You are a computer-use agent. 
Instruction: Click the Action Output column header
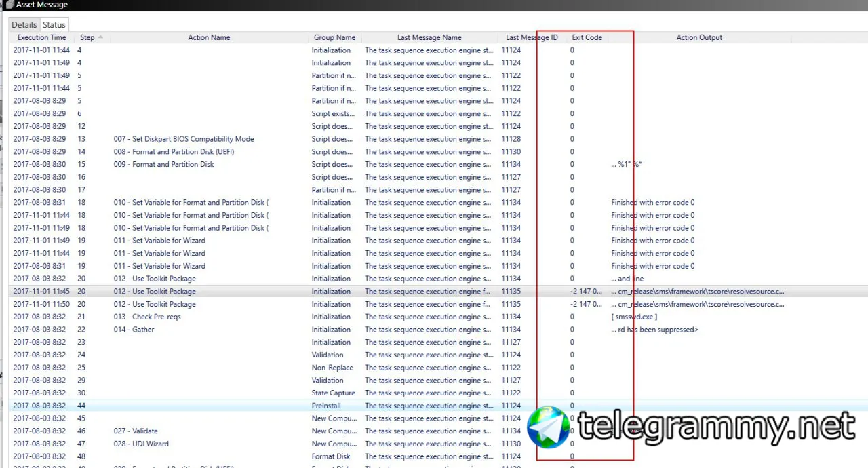tap(699, 37)
